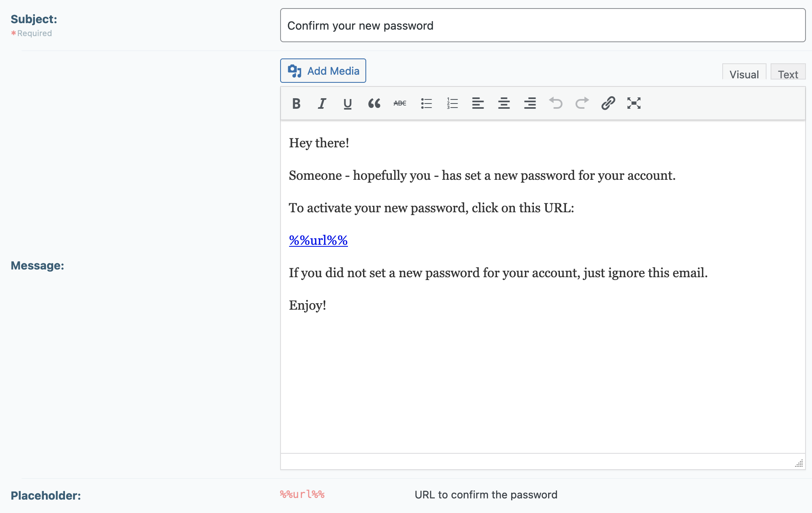Click the Strikethrough text icon
The image size is (812, 513).
pyautogui.click(x=400, y=103)
